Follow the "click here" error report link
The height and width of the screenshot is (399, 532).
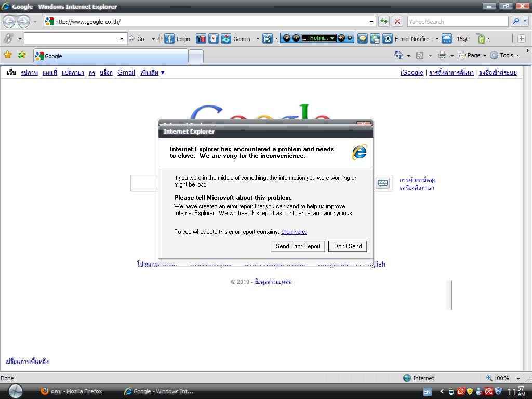pos(294,232)
